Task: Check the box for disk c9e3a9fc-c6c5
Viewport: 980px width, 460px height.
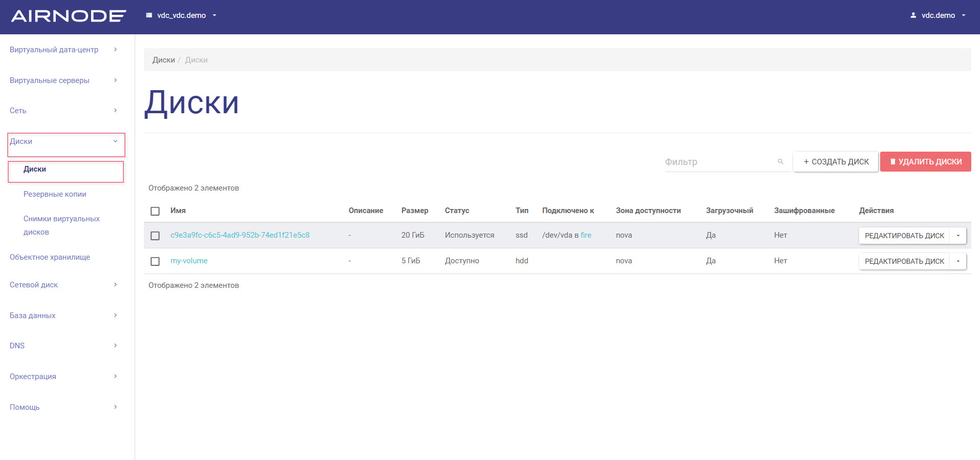Action: [155, 236]
